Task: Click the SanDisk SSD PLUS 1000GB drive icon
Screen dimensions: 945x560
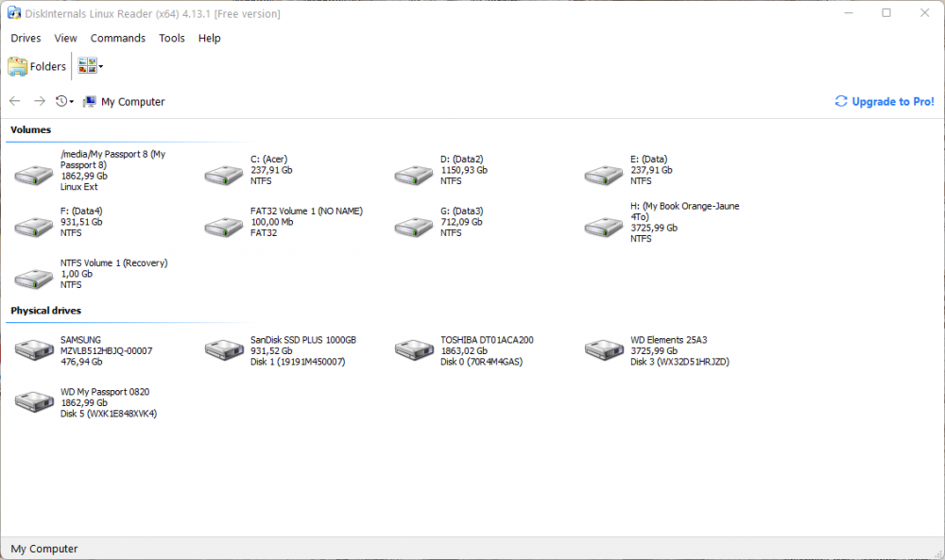Action: [x=223, y=349]
